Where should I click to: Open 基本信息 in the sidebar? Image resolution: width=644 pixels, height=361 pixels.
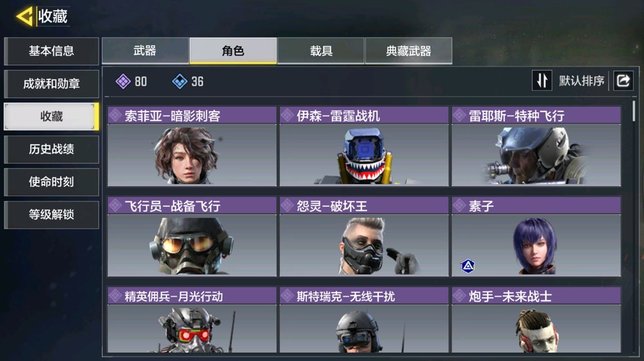click(51, 51)
